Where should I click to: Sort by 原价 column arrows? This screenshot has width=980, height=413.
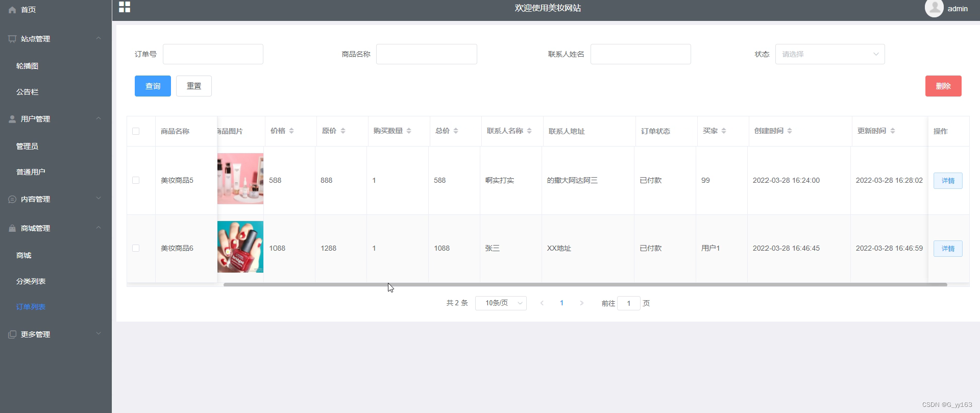343,131
